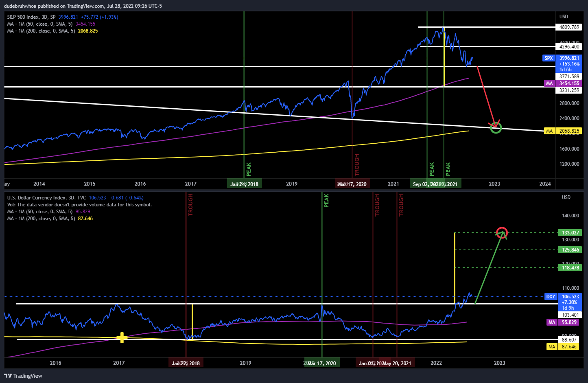Click the Sep 02, 2021 date marker
The height and width of the screenshot is (383, 588).
(x=427, y=184)
